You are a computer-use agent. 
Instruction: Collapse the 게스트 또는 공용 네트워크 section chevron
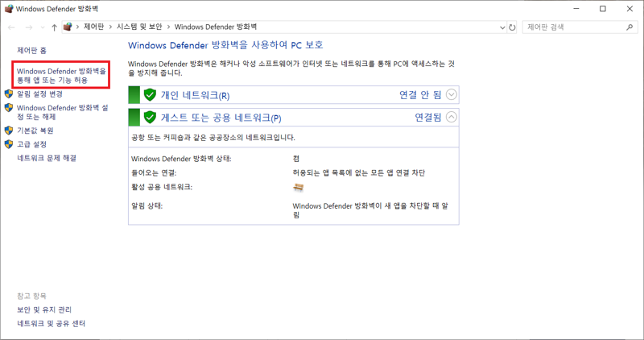[451, 117]
